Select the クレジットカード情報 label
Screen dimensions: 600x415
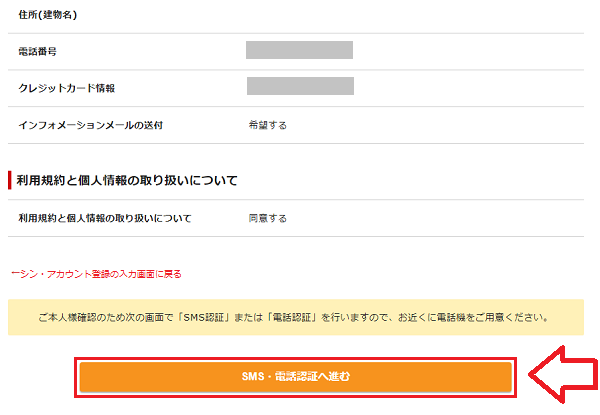point(66,88)
